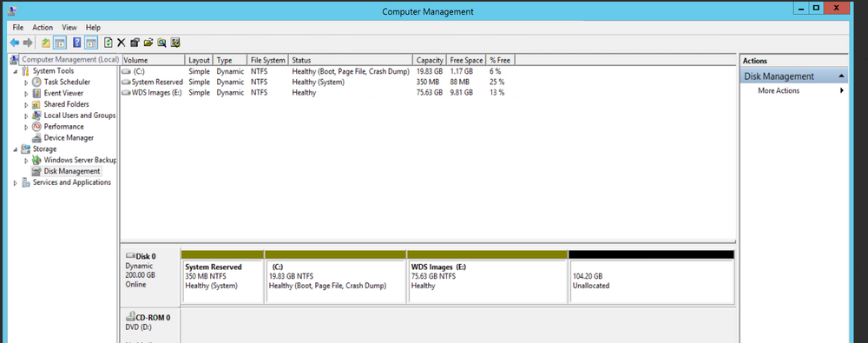868x343 pixels.
Task: Expand Services and Applications node arrow
Action: pos(15,182)
